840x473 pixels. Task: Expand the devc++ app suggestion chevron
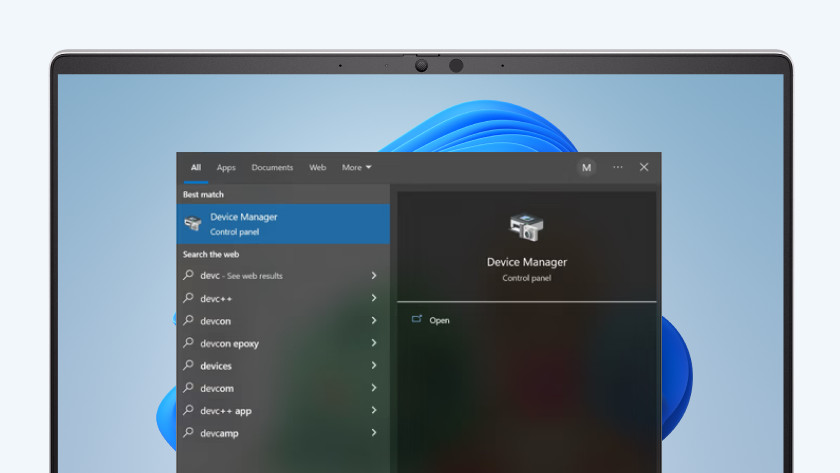click(x=374, y=410)
